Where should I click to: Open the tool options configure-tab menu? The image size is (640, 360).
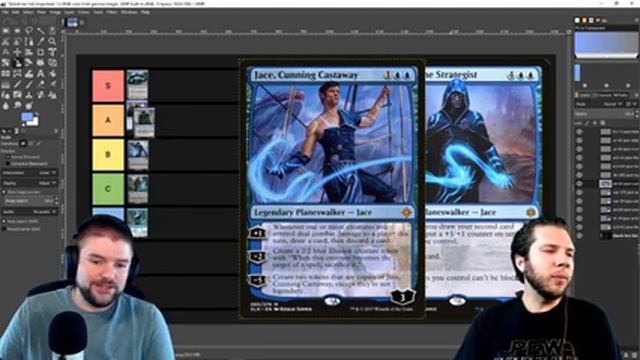click(x=56, y=131)
